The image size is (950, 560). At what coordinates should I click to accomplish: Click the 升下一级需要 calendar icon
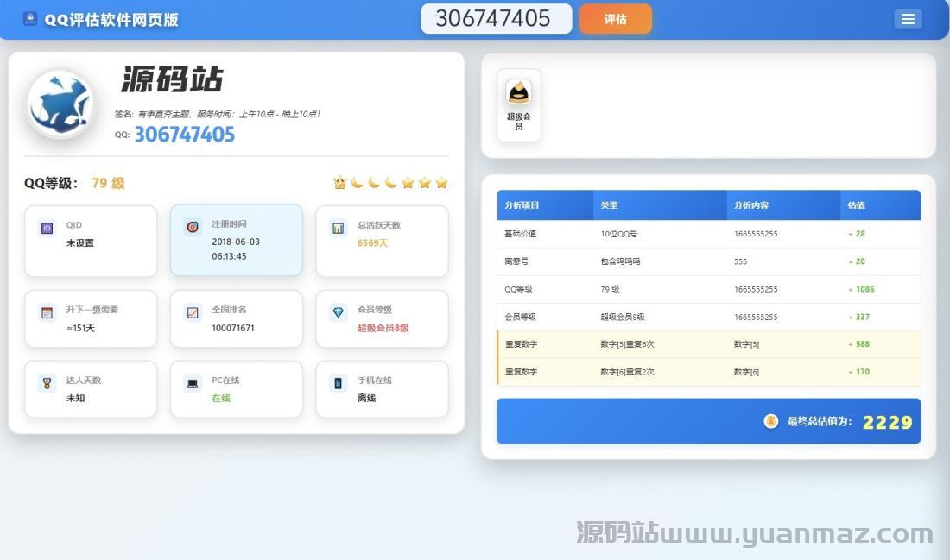click(x=47, y=313)
